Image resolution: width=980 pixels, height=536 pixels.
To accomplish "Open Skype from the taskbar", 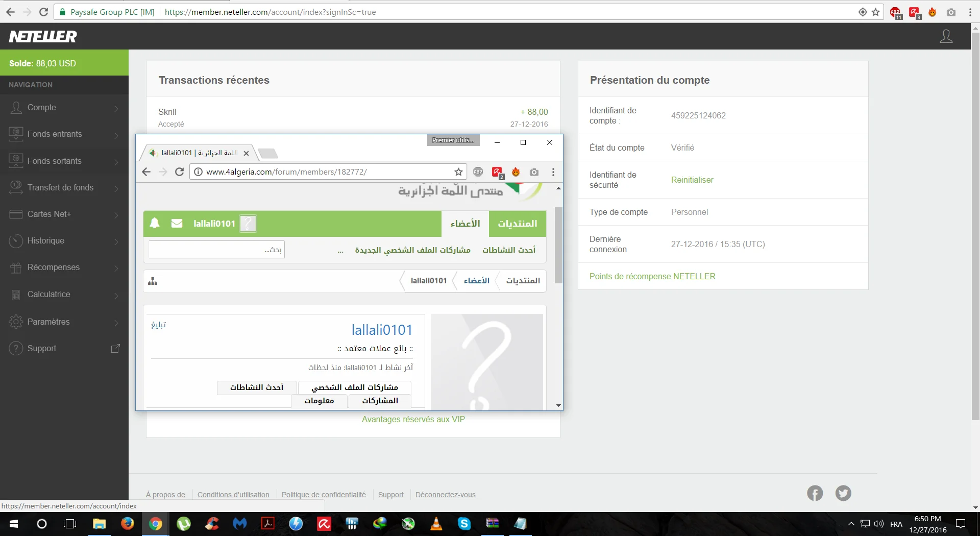I will tap(464, 524).
